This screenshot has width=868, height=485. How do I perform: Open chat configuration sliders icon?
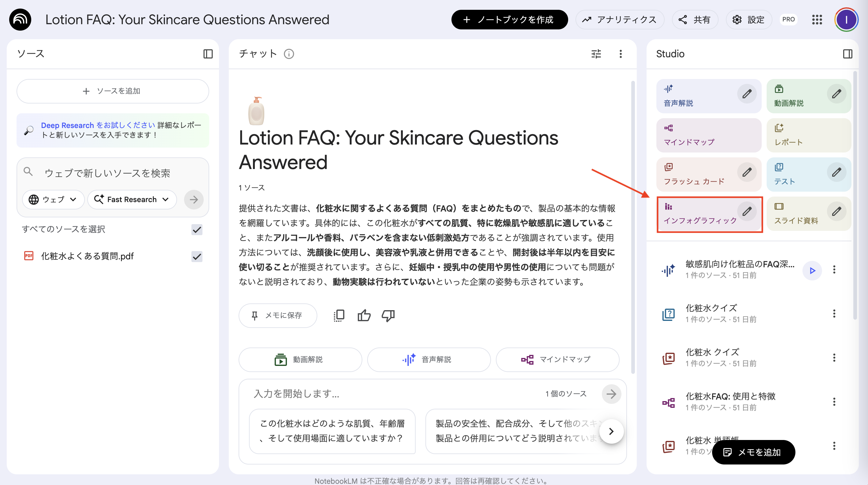[596, 54]
